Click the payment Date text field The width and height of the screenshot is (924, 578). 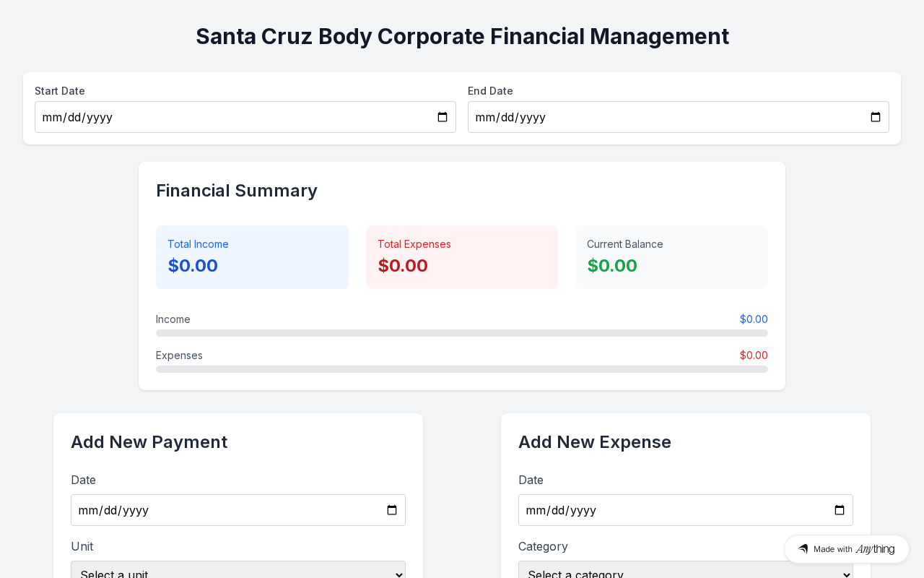(224, 510)
